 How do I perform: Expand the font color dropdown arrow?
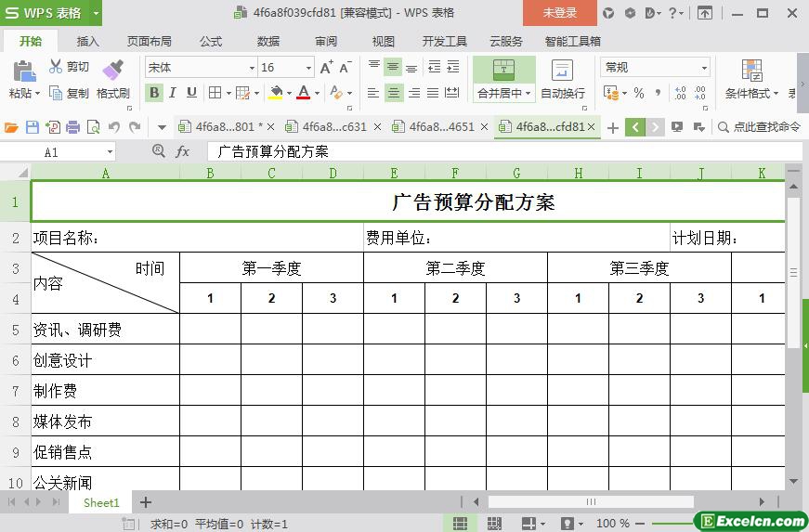(318, 93)
